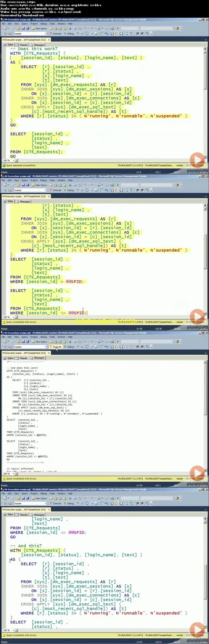Open the Tools menu in the fourth frame
This screenshot has height=644, width=209.
52,494
